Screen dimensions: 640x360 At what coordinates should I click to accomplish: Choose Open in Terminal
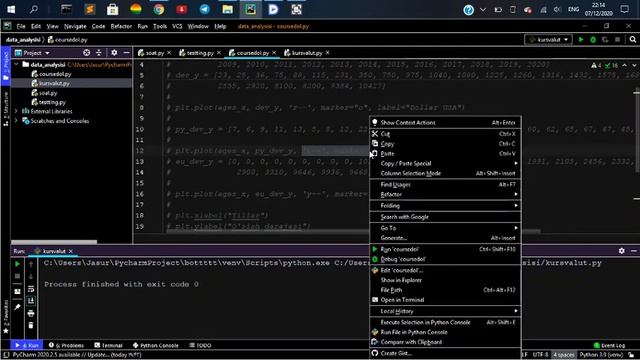click(445, 300)
